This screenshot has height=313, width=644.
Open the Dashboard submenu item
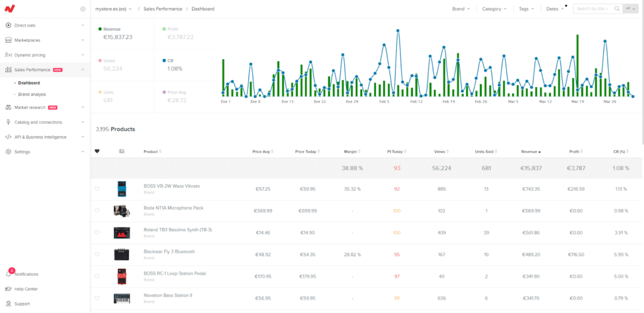[29, 83]
